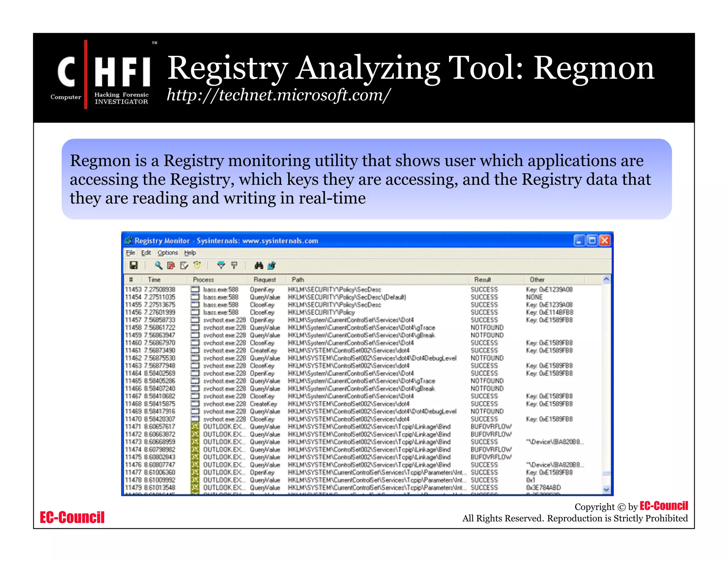Click the vertical scrollbar thumb
Viewport: 728px width, 562px height.
606,473
